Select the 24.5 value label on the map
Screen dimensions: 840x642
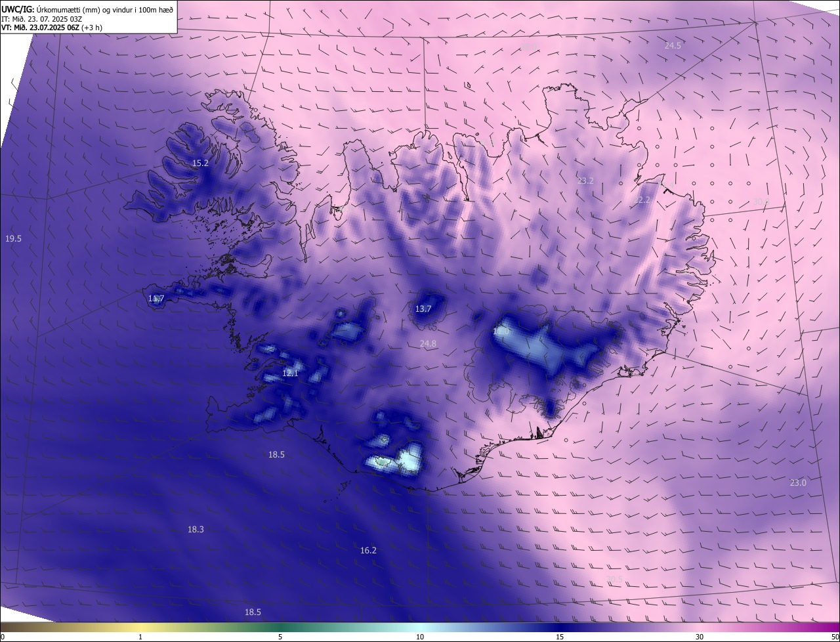(x=673, y=46)
